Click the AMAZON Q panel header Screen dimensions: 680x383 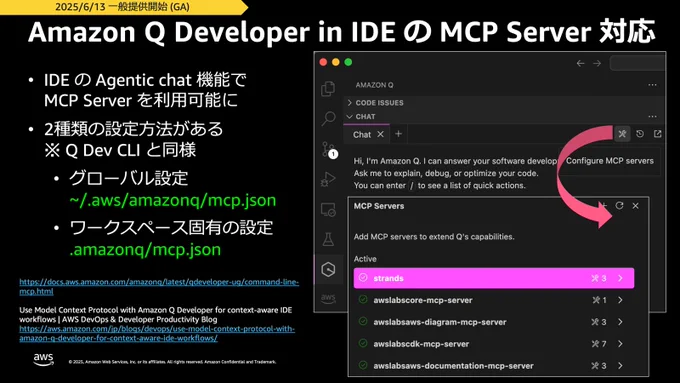pyautogui.click(x=374, y=85)
